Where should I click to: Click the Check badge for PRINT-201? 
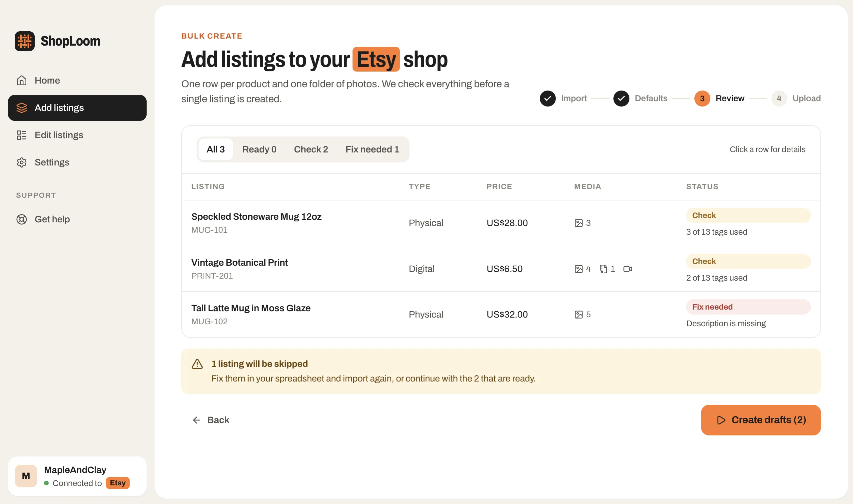pyautogui.click(x=748, y=262)
